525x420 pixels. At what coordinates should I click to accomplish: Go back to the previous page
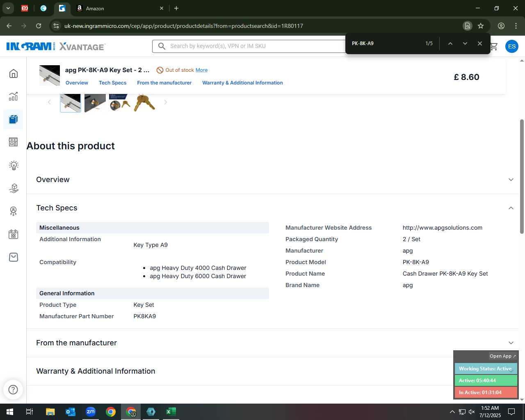pyautogui.click(x=9, y=26)
